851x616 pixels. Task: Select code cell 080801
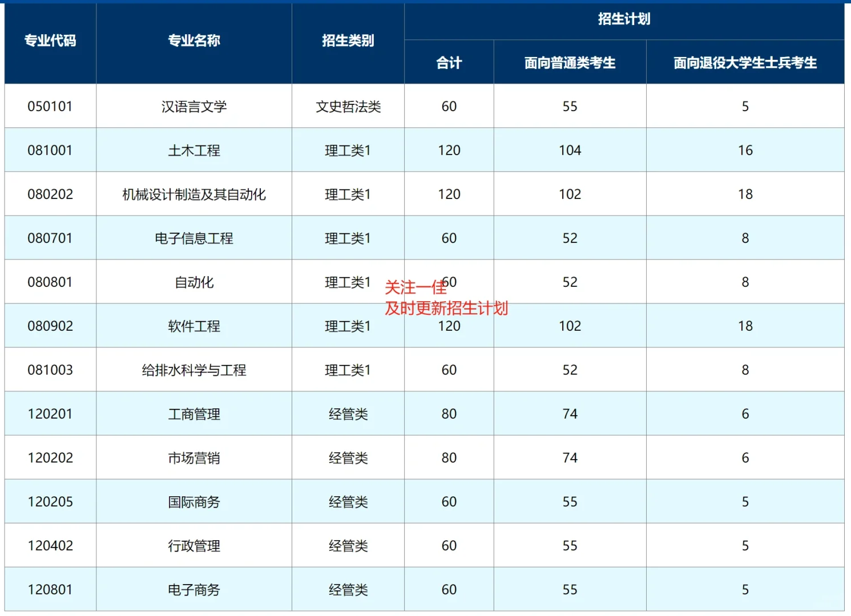point(50,282)
